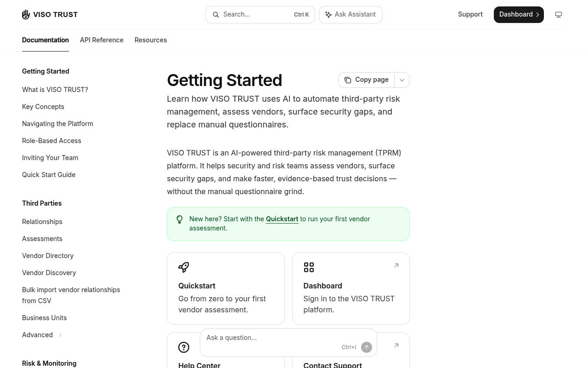The image size is (588, 368).
Task: Send the question with the arrow button
Action: (x=367, y=347)
